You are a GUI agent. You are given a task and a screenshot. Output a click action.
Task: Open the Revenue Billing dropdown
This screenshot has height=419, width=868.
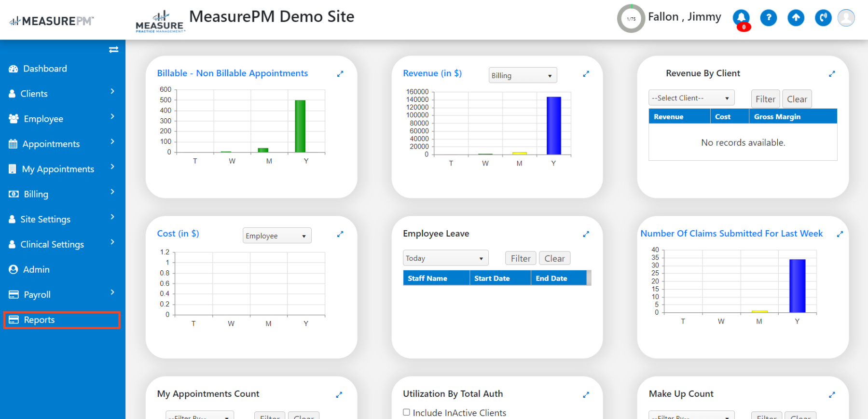(x=523, y=75)
